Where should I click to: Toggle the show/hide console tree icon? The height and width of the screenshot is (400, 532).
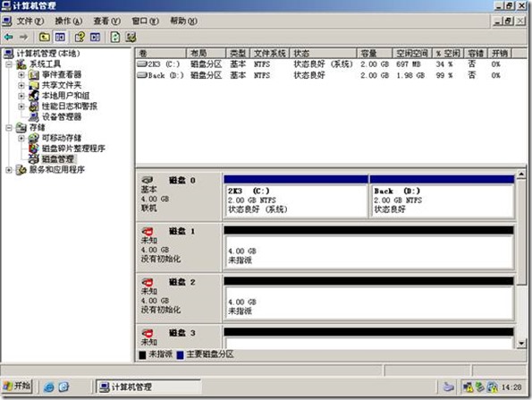pyautogui.click(x=60, y=37)
